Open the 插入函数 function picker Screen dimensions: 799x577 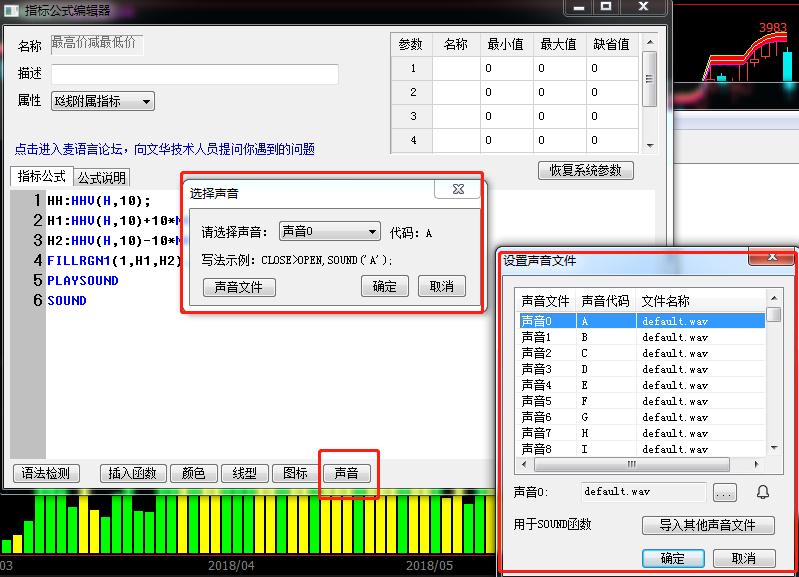coord(132,473)
